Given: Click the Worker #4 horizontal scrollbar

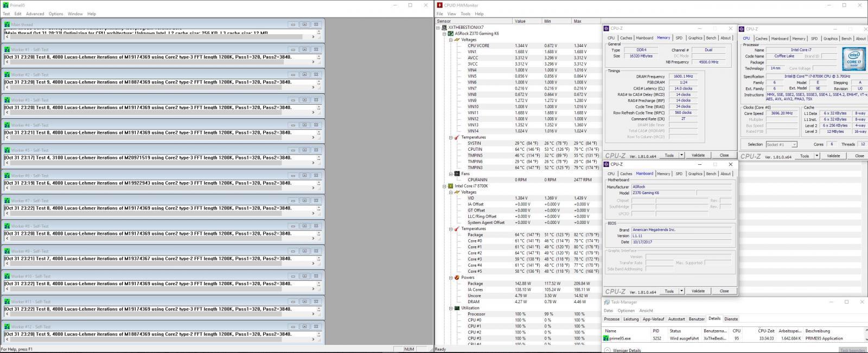Looking at the screenshot, I should pyautogui.click(x=160, y=138).
